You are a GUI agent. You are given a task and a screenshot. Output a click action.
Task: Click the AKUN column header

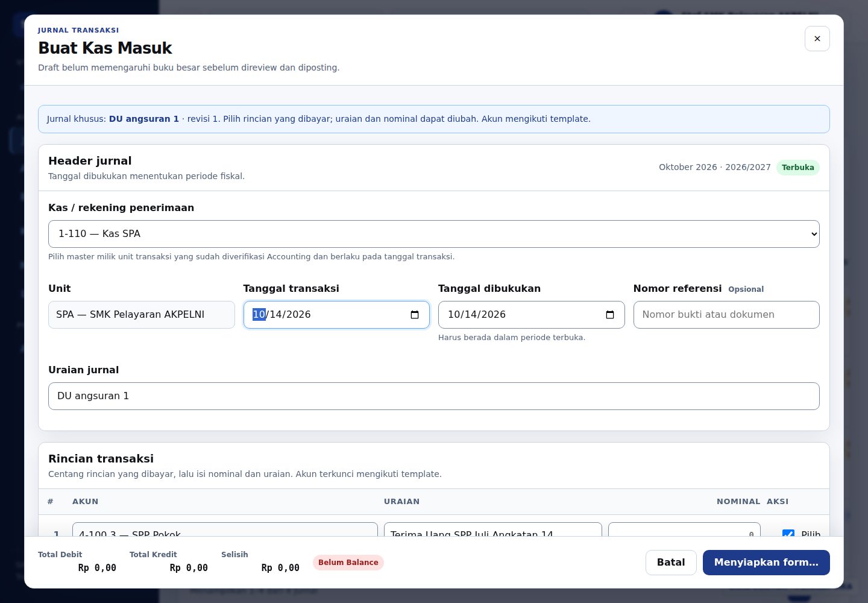coord(85,502)
